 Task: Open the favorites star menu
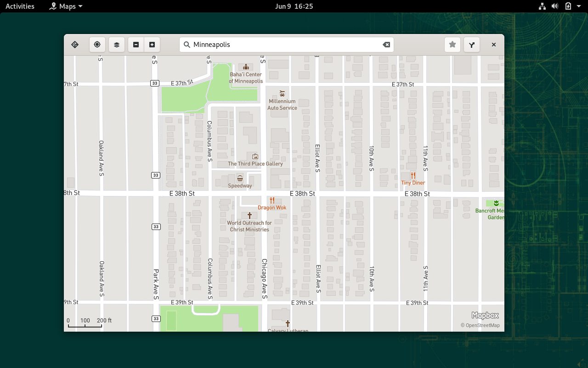[x=452, y=45]
